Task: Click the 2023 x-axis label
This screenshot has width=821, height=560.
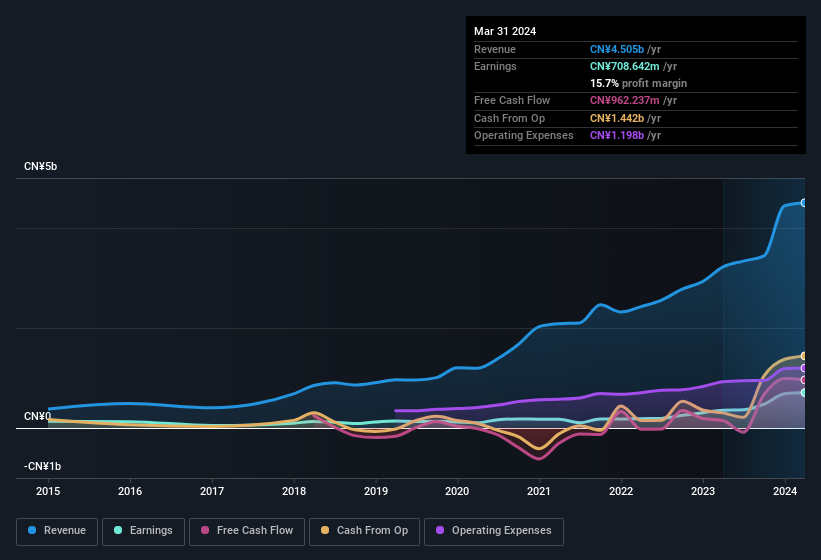Action: click(703, 491)
